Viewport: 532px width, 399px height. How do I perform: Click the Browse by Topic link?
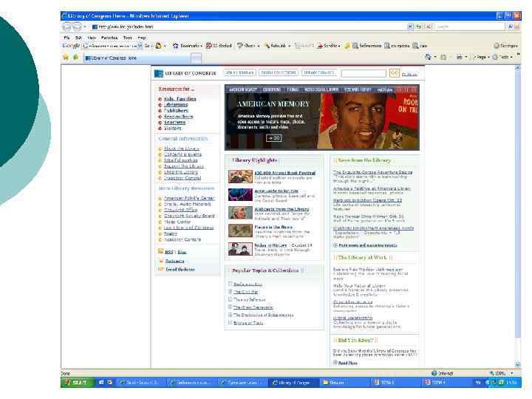point(248,323)
